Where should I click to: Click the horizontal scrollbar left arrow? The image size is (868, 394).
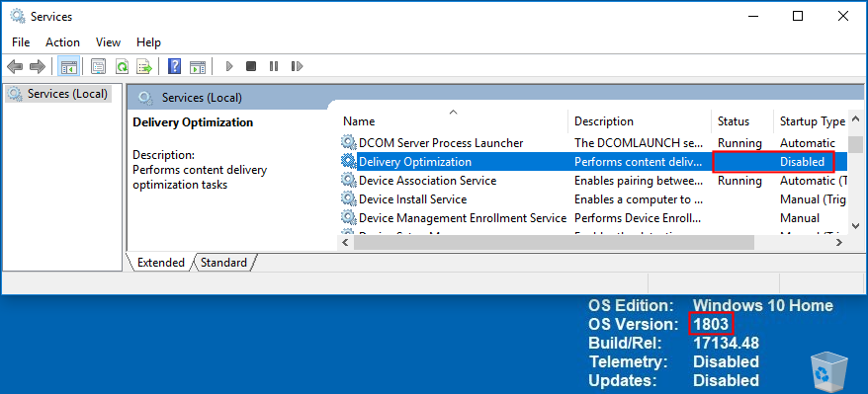[345, 242]
